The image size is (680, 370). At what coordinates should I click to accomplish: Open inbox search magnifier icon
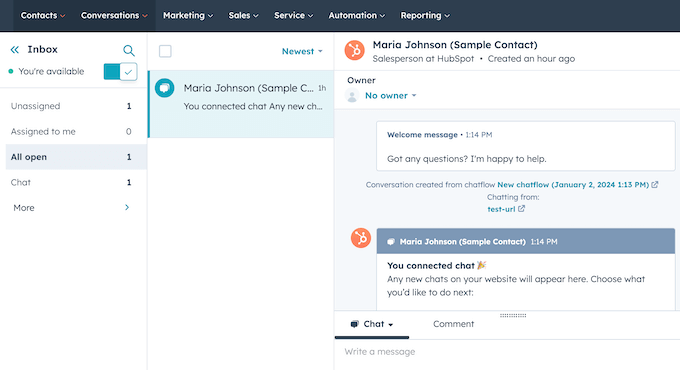pos(128,50)
